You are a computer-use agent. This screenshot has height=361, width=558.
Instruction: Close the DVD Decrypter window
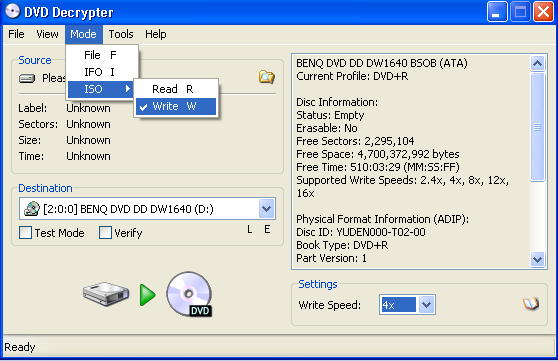coord(543,12)
